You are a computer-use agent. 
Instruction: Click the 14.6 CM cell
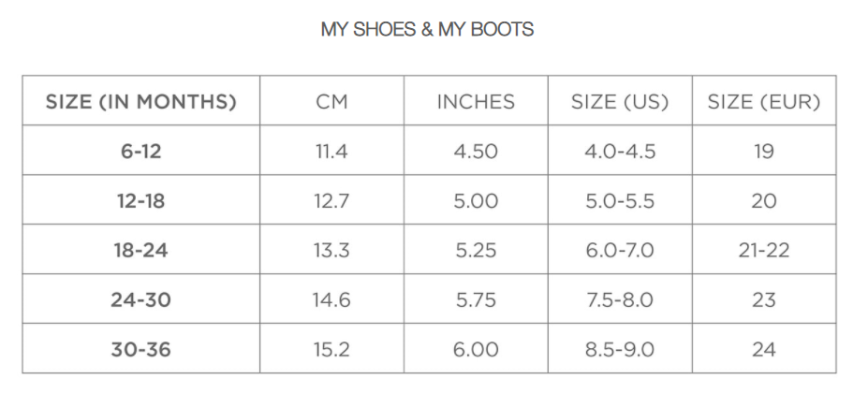(x=331, y=300)
